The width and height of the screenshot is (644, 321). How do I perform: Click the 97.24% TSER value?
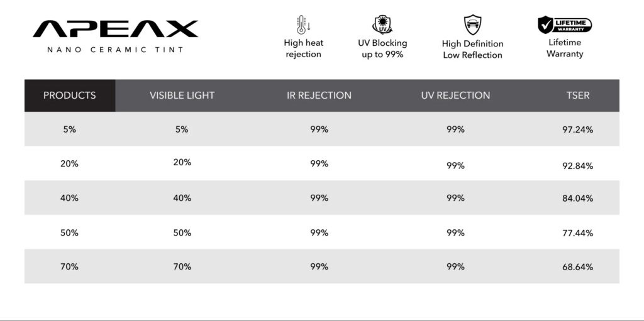(578, 129)
